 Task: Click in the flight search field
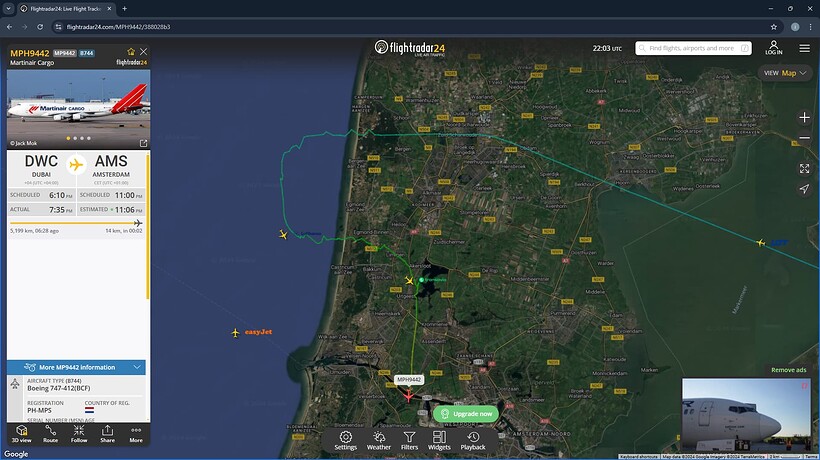693,48
